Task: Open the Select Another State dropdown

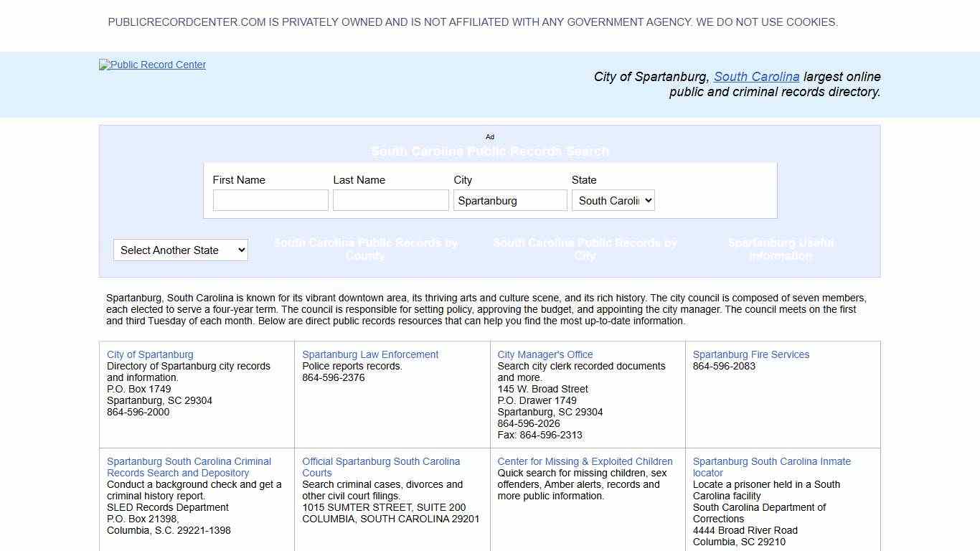Action: [180, 250]
